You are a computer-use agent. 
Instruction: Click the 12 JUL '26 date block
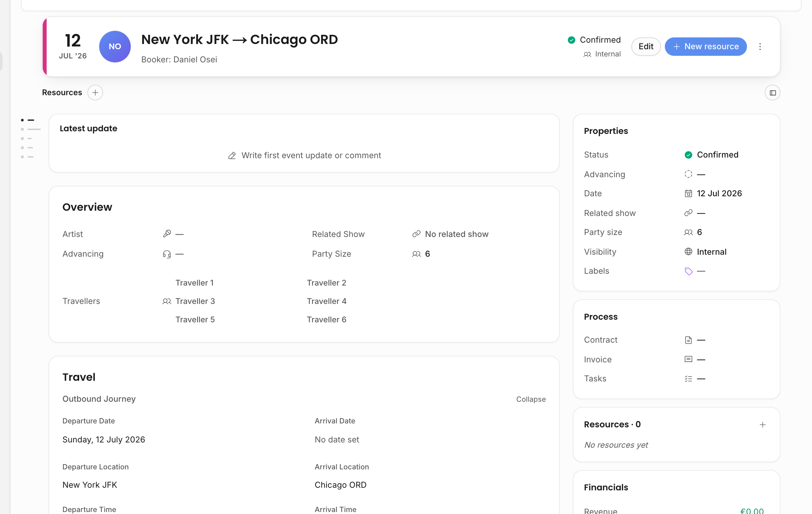coord(73,47)
